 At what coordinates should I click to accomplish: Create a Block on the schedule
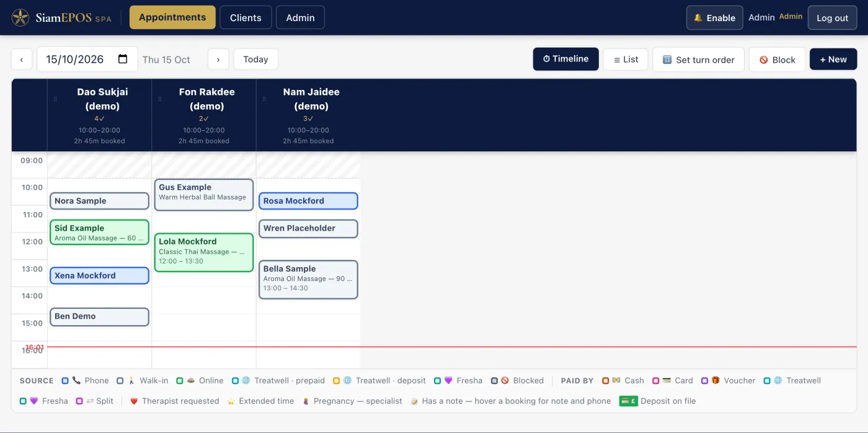777,60
